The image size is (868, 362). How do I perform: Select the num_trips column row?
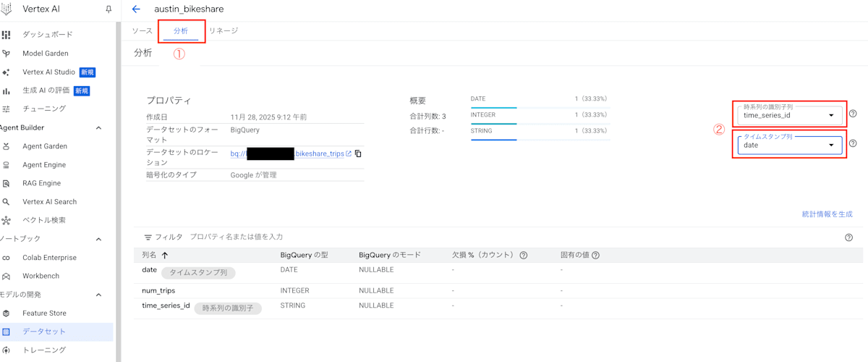pos(498,290)
